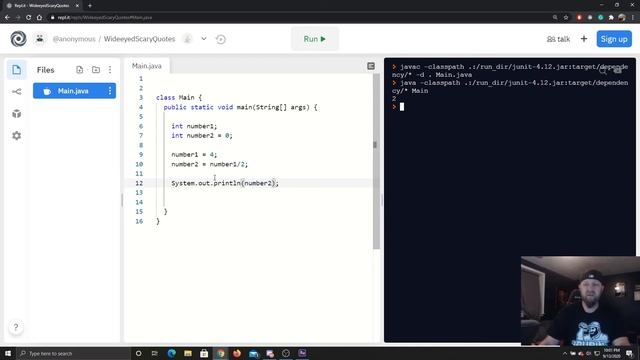640x360 pixels.
Task: Click the WideeyedScaryQuotes repl name
Action: coord(139,39)
